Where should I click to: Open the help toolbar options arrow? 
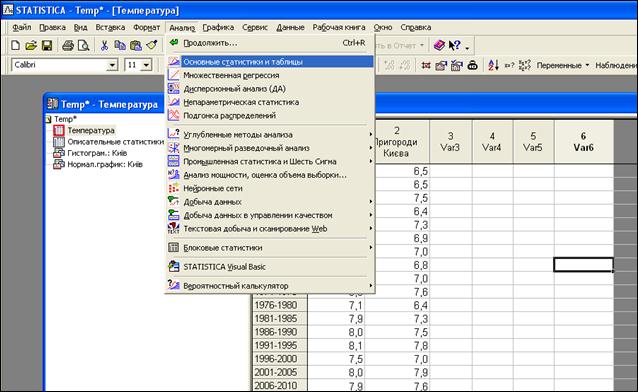[467, 48]
